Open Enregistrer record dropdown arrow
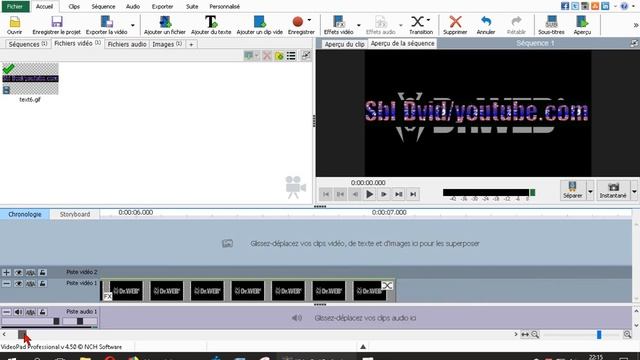 click(x=309, y=20)
